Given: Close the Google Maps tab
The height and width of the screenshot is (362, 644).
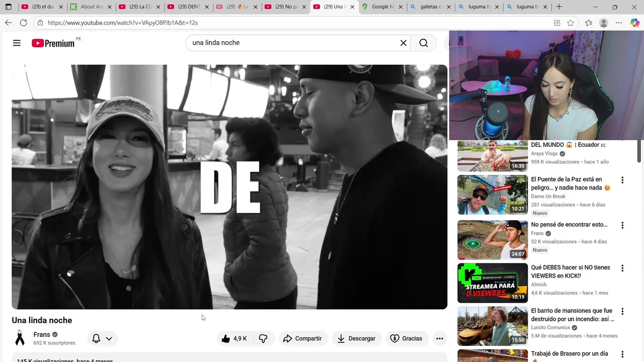Looking at the screenshot, I should pyautogui.click(x=401, y=7).
